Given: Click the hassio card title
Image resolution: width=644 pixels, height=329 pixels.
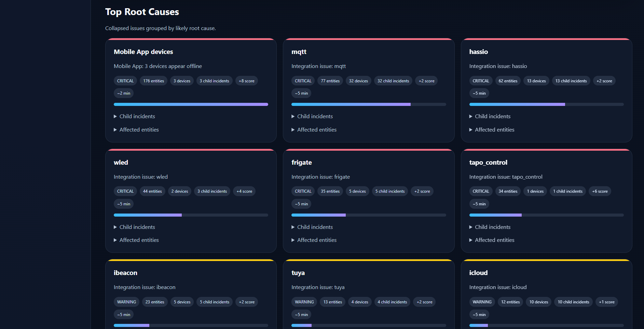Looking at the screenshot, I should [479, 52].
